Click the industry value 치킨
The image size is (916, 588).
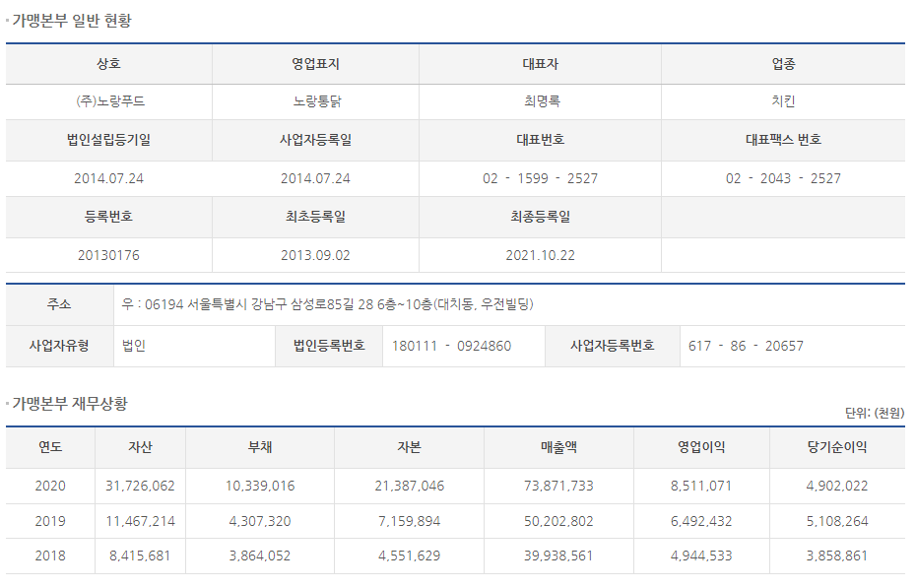[783, 101]
